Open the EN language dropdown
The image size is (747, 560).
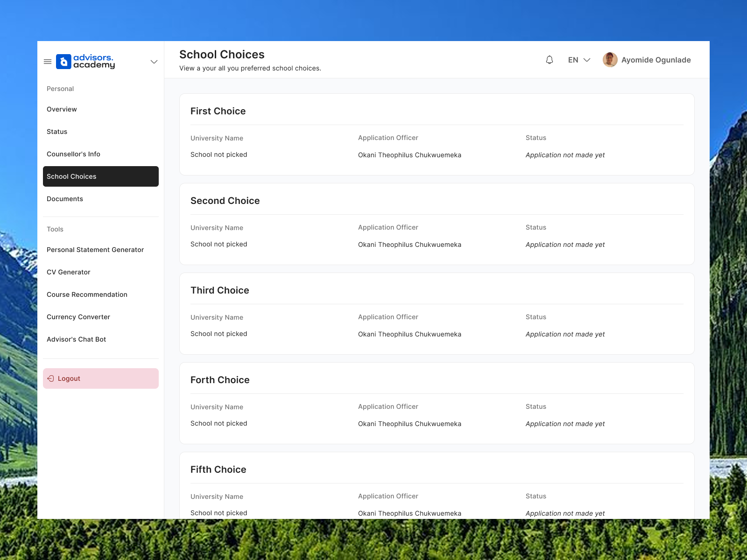(579, 60)
